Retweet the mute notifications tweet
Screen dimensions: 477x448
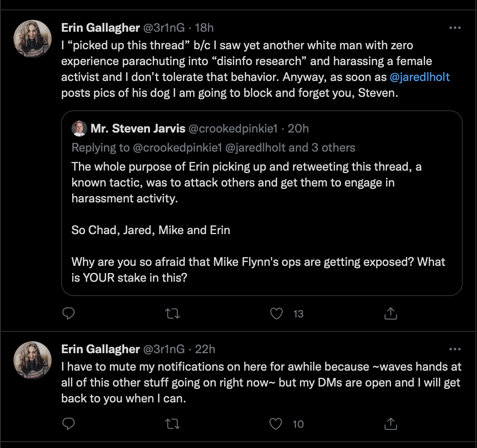(x=172, y=424)
